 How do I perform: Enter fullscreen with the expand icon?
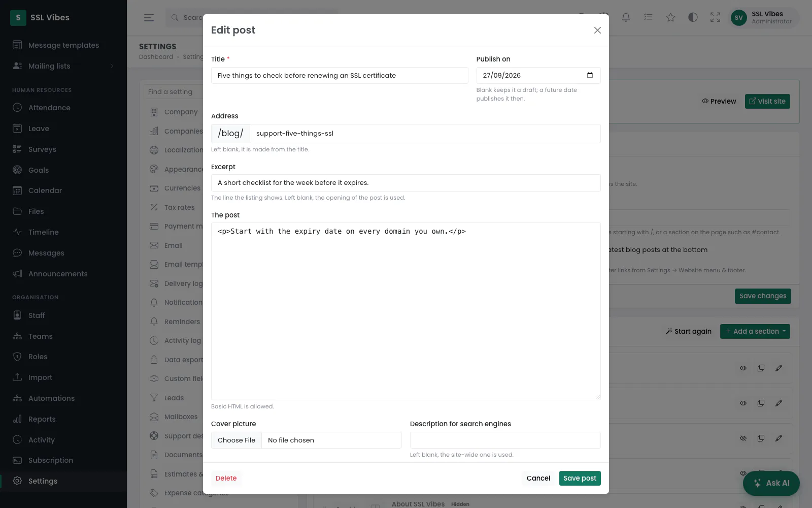(715, 17)
